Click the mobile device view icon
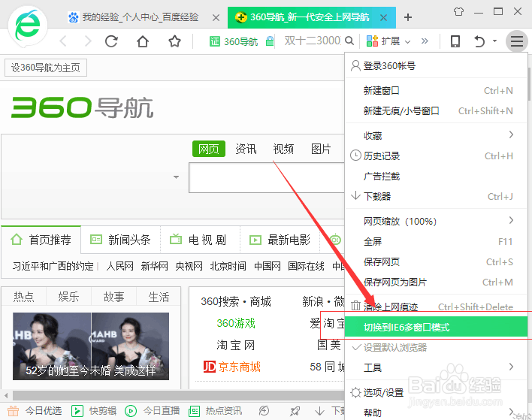The width and height of the screenshot is (532, 420). pyautogui.click(x=455, y=41)
